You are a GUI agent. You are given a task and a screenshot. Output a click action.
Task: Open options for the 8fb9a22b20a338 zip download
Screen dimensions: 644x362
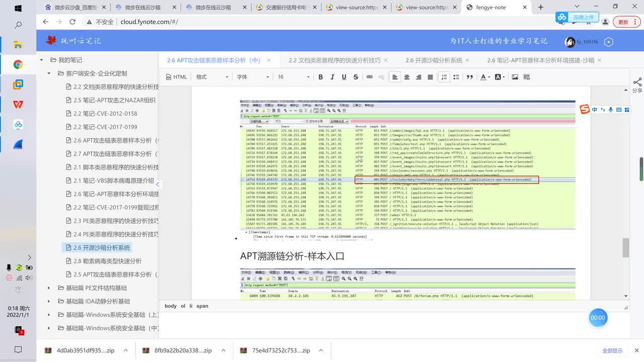[223, 350]
